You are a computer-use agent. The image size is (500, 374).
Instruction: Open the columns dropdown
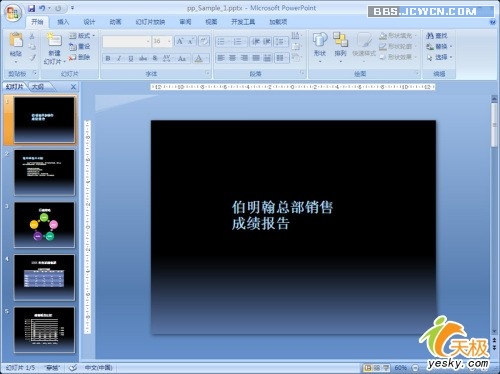pyautogui.click(x=281, y=58)
